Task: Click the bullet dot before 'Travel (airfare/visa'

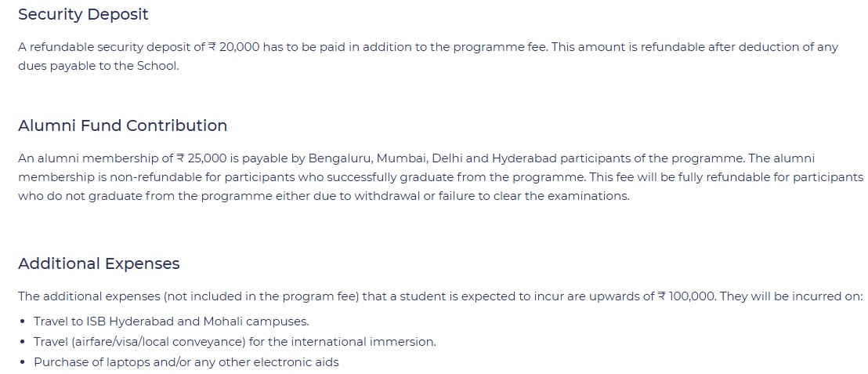Action: pyautogui.click(x=22, y=342)
